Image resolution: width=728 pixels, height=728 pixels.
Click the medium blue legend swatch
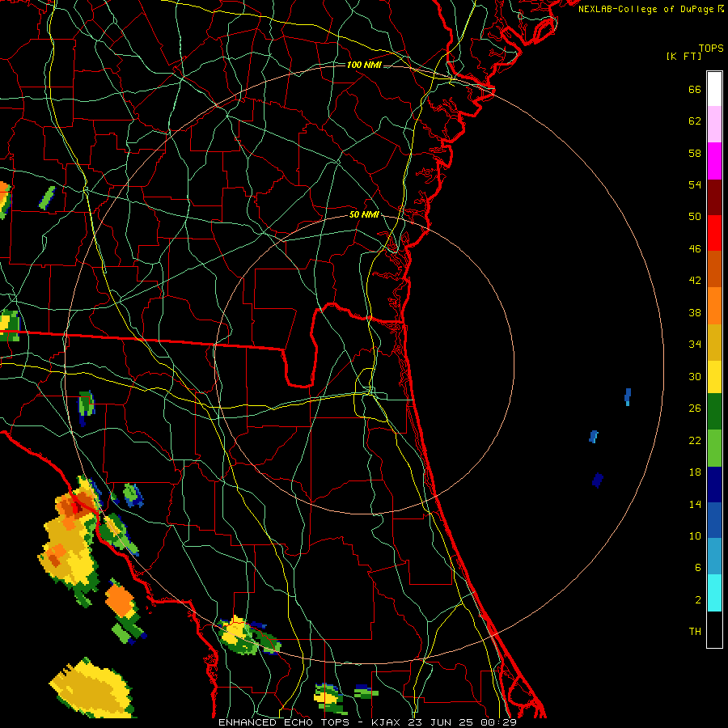click(x=714, y=520)
